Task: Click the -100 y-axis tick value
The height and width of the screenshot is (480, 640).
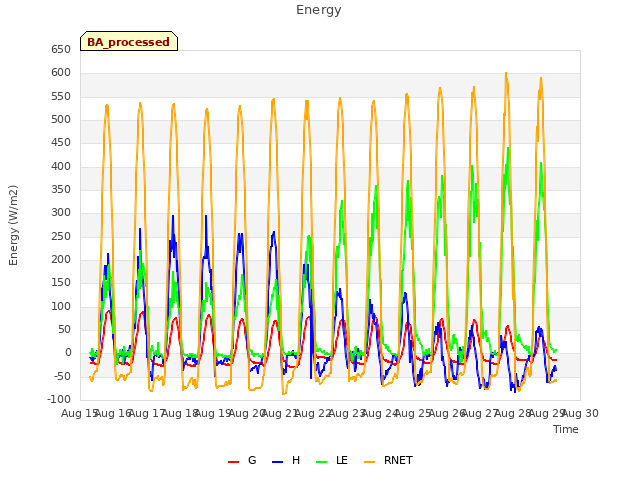Action: [x=59, y=399]
